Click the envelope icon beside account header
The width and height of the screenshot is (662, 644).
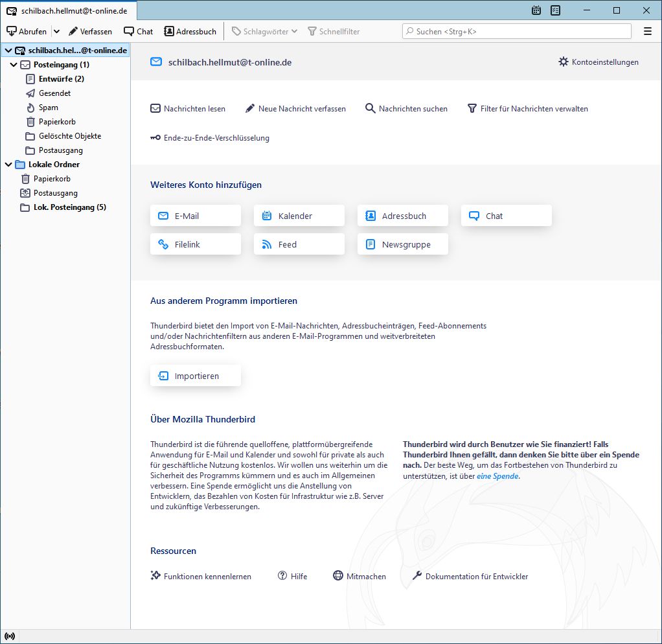pos(156,62)
